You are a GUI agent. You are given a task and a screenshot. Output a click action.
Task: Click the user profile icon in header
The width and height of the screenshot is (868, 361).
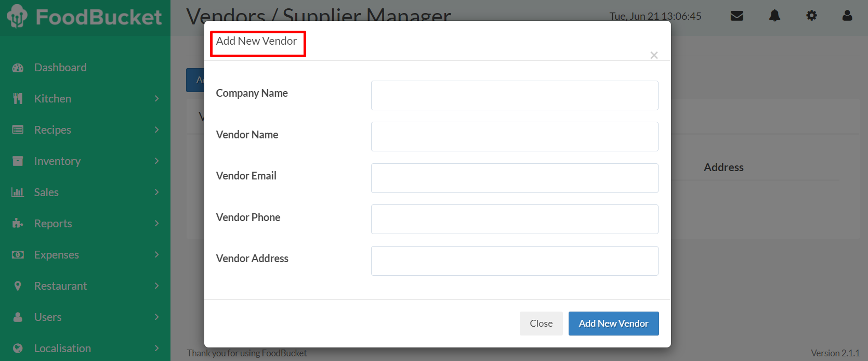847,16
